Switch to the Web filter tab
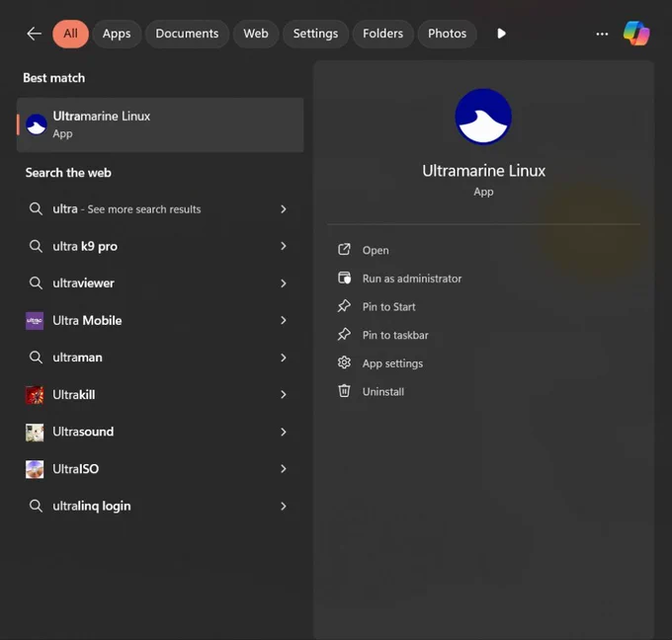Viewport: 672px width, 640px height. click(256, 34)
